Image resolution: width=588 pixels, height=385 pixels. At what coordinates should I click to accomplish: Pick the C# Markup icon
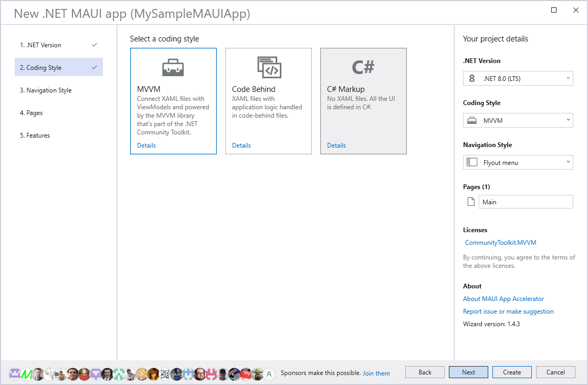coord(363,67)
